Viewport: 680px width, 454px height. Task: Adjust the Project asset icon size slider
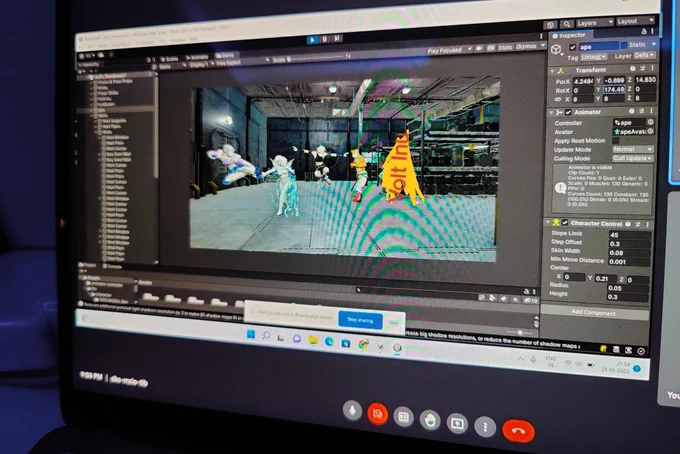pyautogui.click(x=520, y=333)
